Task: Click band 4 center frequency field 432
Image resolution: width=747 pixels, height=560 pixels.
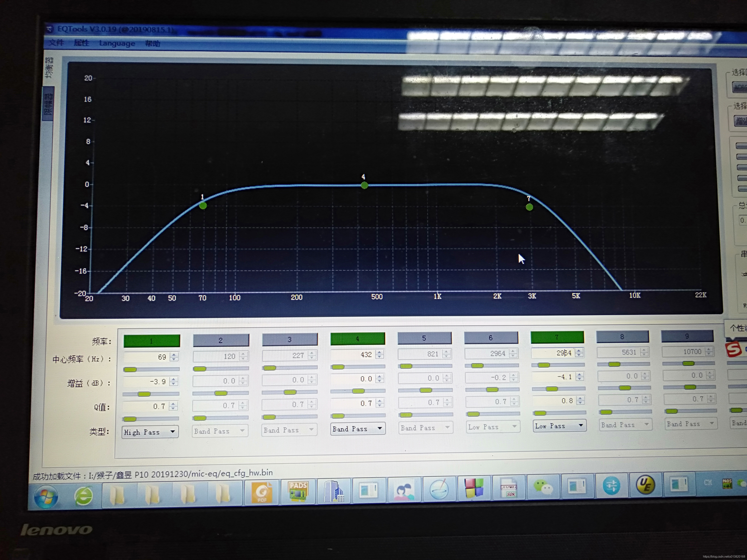Action: [353, 354]
